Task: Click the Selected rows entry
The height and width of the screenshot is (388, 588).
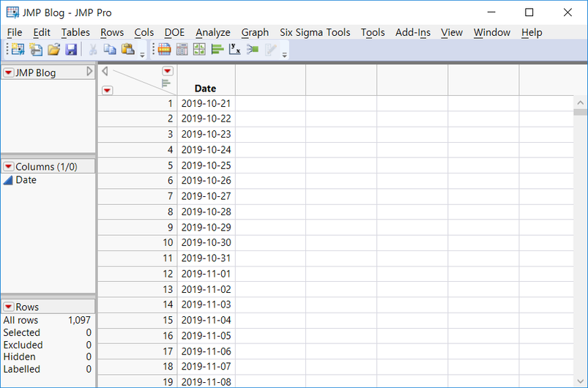Action: click(48, 332)
